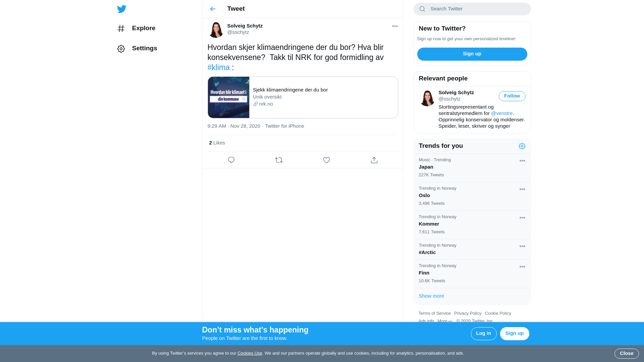The height and width of the screenshot is (362, 644).
Task: Reply to the tweet
Action: coord(231,160)
